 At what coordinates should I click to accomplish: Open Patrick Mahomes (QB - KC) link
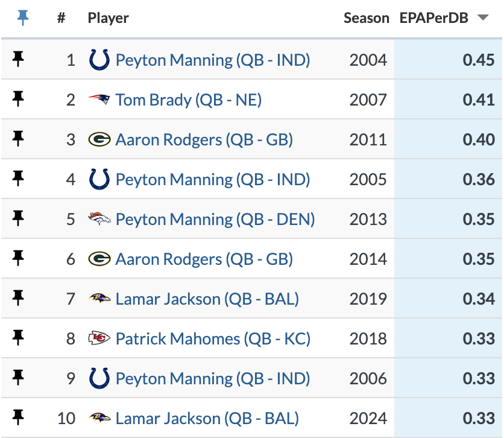click(213, 338)
